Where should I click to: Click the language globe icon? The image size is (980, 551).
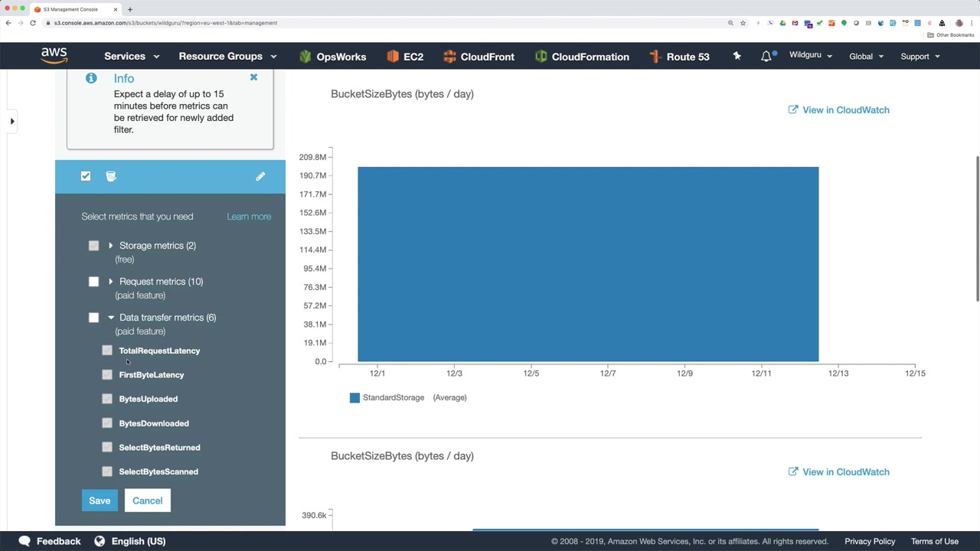point(100,541)
